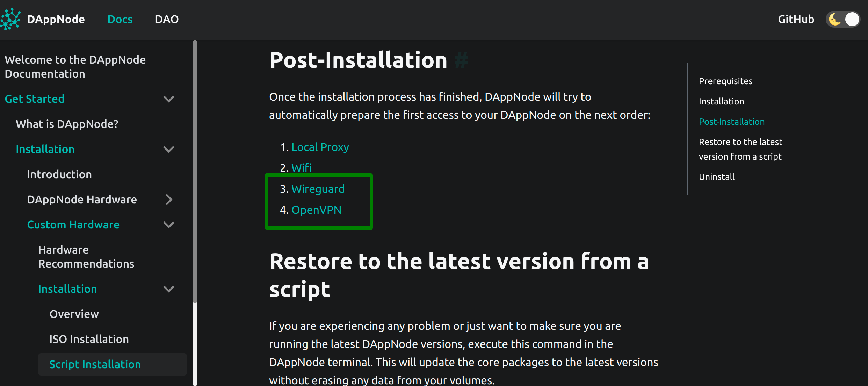Expand the DAppNode Hardware submenu
868x386 pixels.
click(169, 199)
